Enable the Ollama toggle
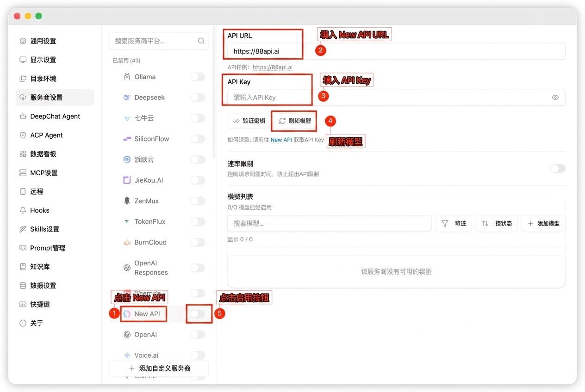The image size is (585, 392). pyautogui.click(x=198, y=77)
